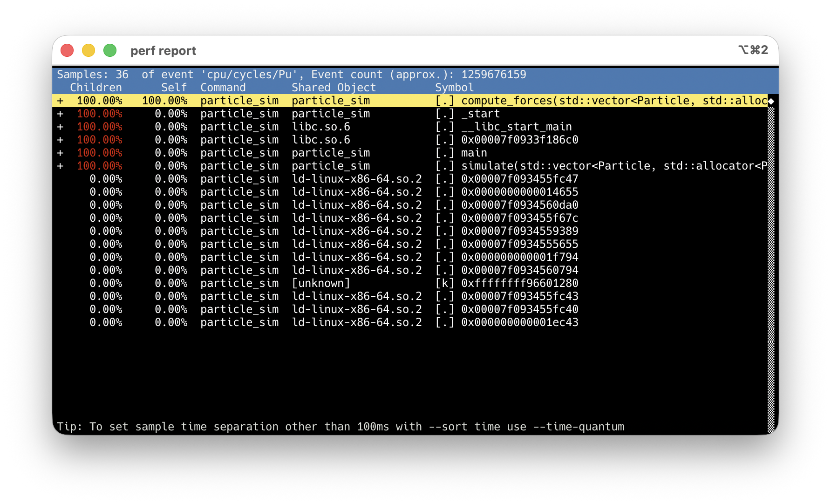Minimize the terminal with the yellow button
Viewport: 831px width, 504px height.
point(89,50)
